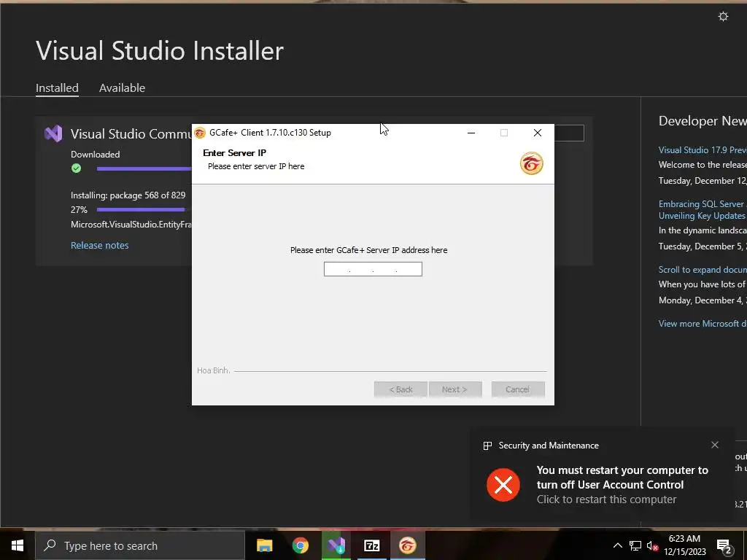Image resolution: width=747 pixels, height=560 pixels.
Task: Click the Visual Studio Installer settings gear icon
Action: (723, 17)
